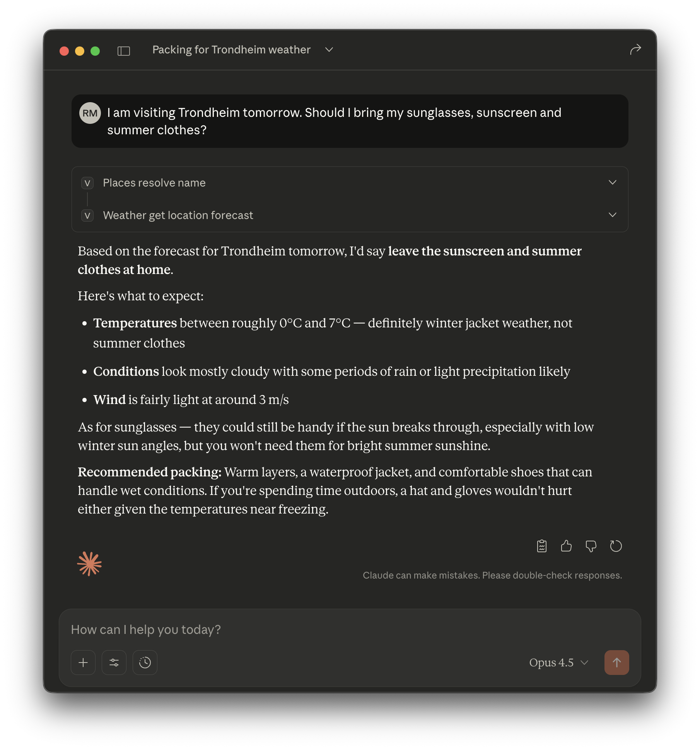Copy the response with clipboard icon
The height and width of the screenshot is (750, 700).
point(542,546)
